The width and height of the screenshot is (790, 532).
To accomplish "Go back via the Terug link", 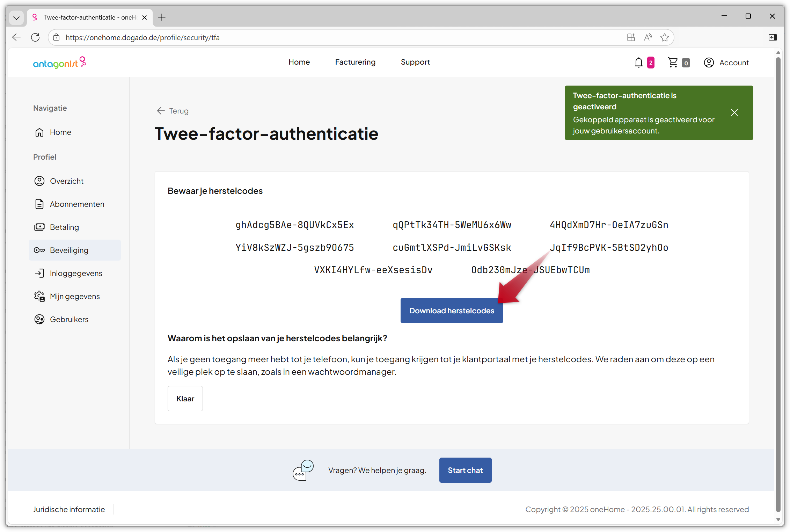I will tap(173, 111).
